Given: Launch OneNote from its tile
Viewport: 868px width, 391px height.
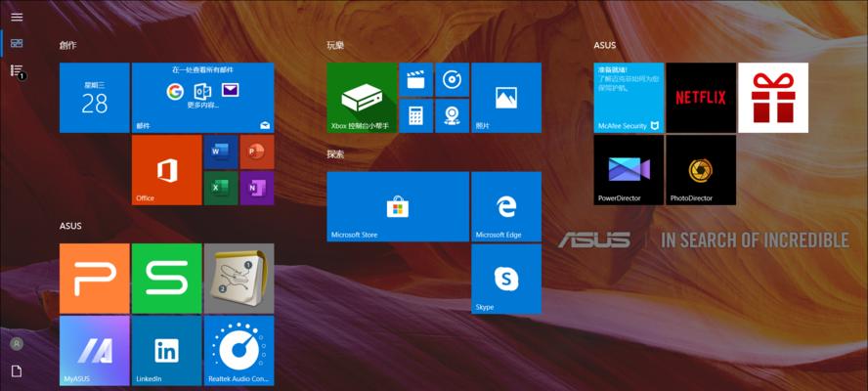Looking at the screenshot, I should tap(257, 189).
